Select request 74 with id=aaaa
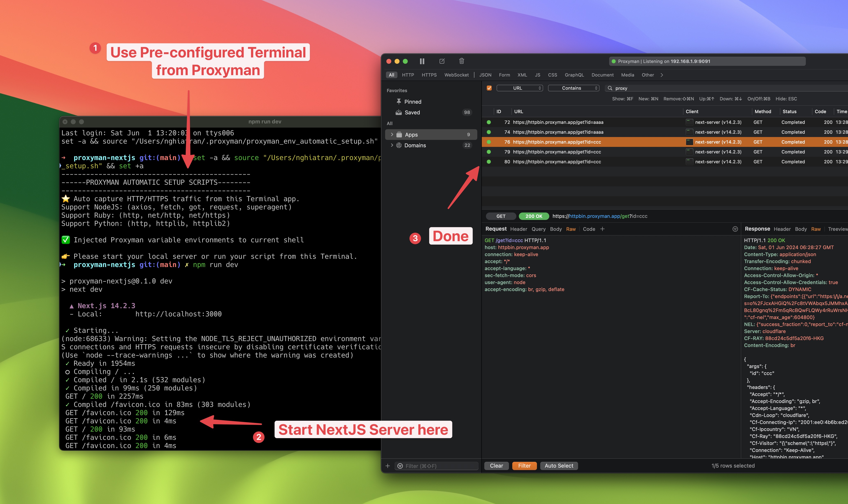848x504 pixels. tap(665, 132)
